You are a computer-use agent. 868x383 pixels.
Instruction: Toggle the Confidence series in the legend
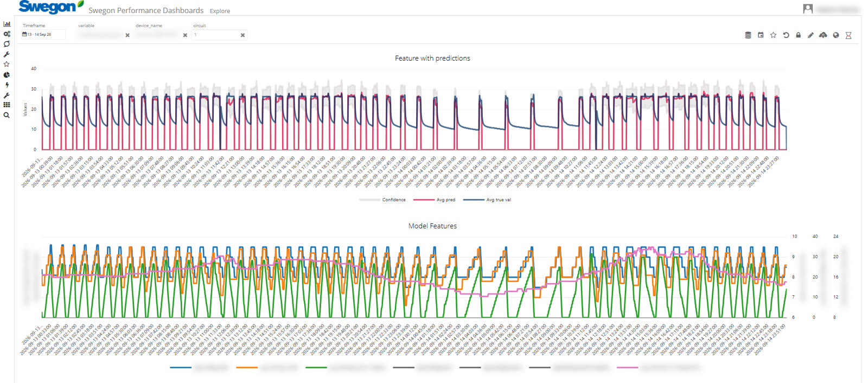(x=382, y=200)
